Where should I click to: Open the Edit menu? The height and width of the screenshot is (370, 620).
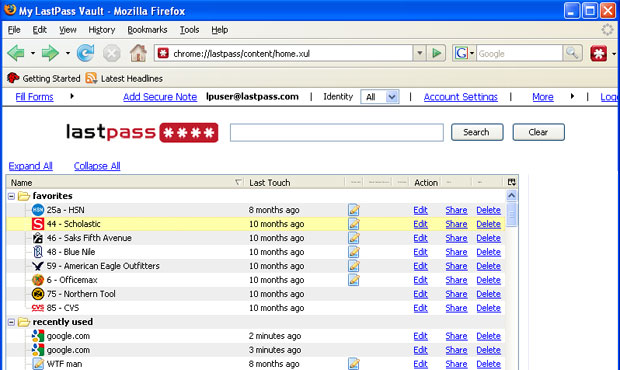click(x=40, y=30)
